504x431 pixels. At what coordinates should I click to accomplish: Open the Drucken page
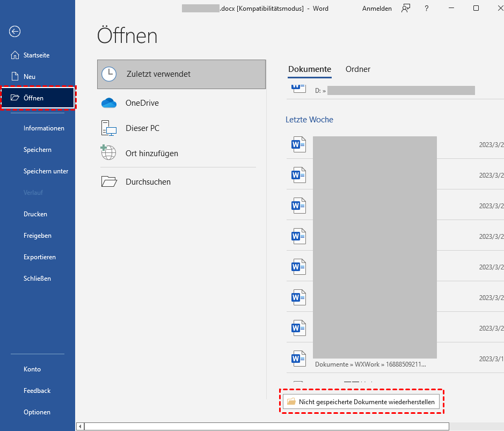click(x=35, y=214)
